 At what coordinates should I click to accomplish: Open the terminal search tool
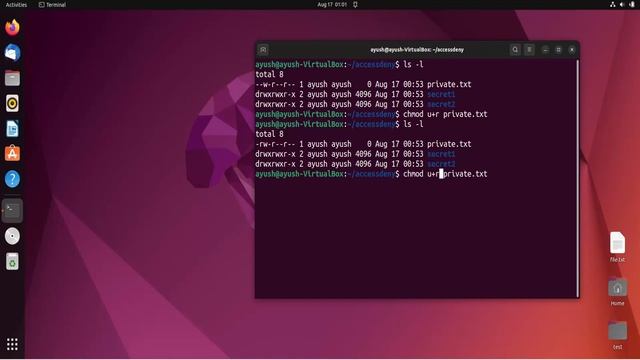pos(515,50)
